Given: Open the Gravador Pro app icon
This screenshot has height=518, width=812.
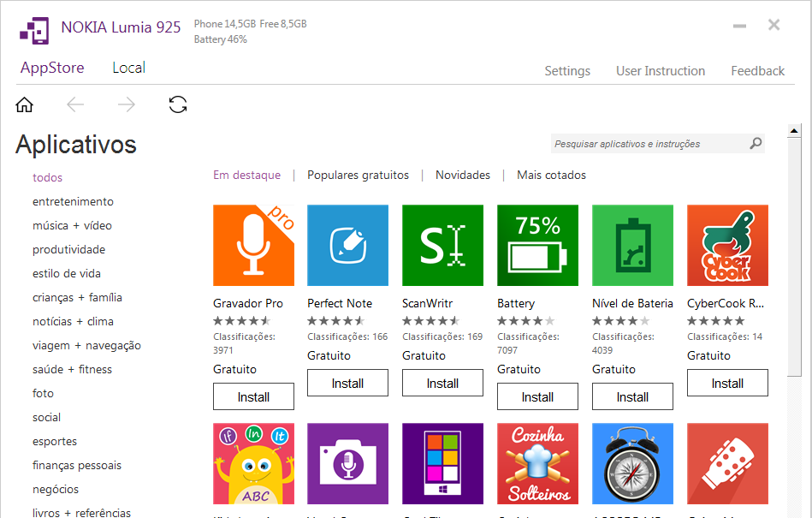Looking at the screenshot, I should (254, 246).
